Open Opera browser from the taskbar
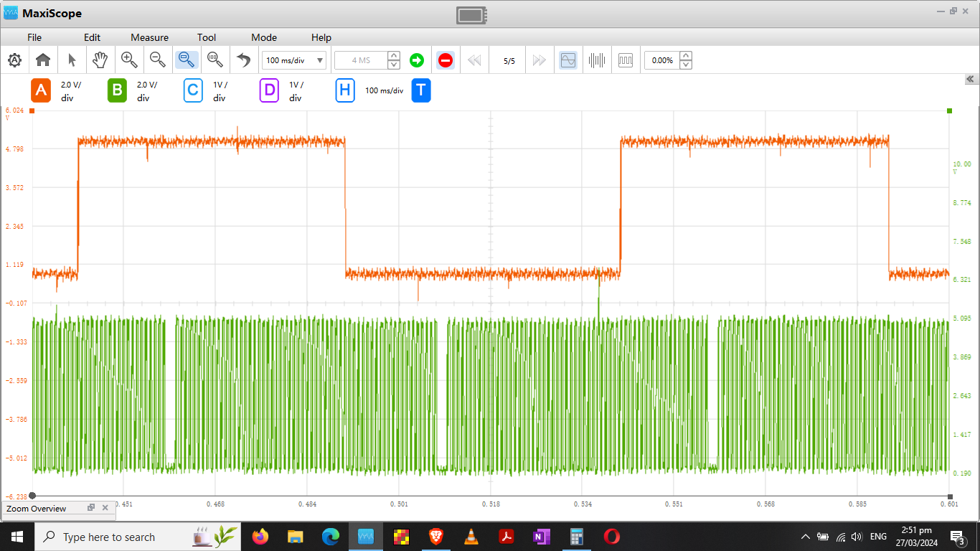Image resolution: width=980 pixels, height=551 pixels. point(612,537)
